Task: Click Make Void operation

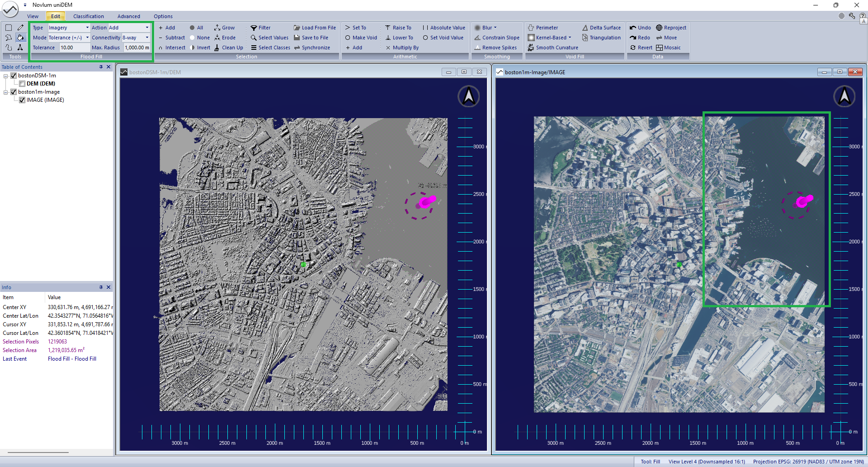Action: pyautogui.click(x=361, y=38)
